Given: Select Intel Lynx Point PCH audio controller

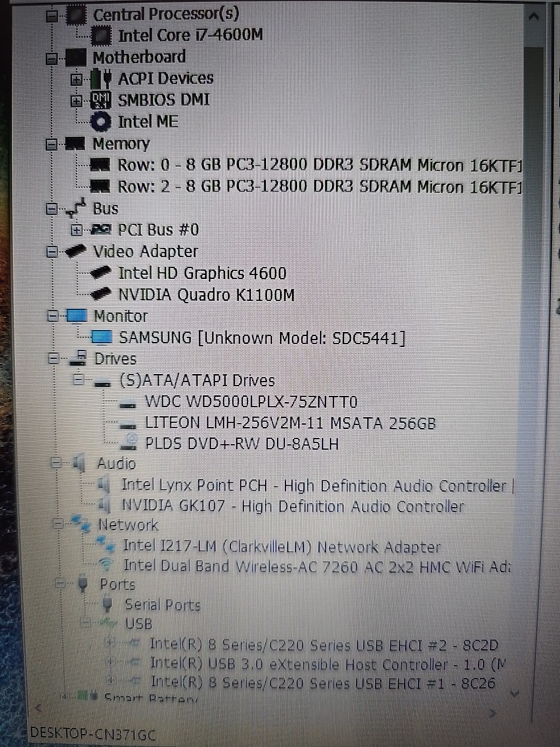Looking at the screenshot, I should coord(314,486).
